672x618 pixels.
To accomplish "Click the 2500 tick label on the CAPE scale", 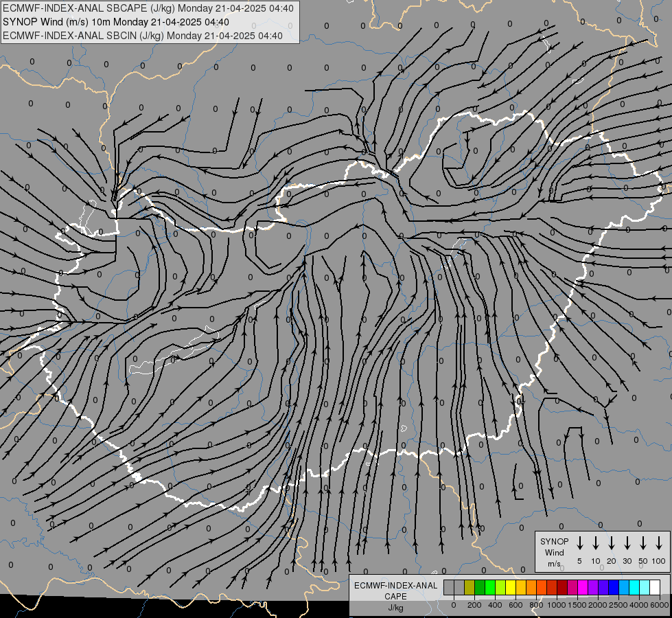I will 618,605.
